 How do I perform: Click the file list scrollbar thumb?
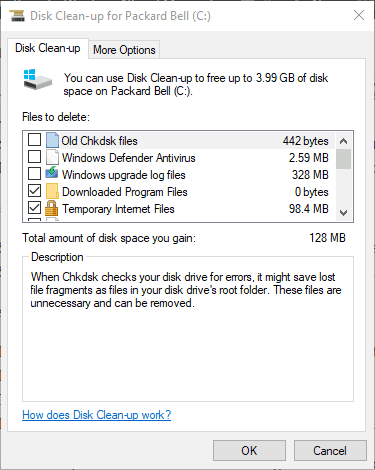pos(343,159)
